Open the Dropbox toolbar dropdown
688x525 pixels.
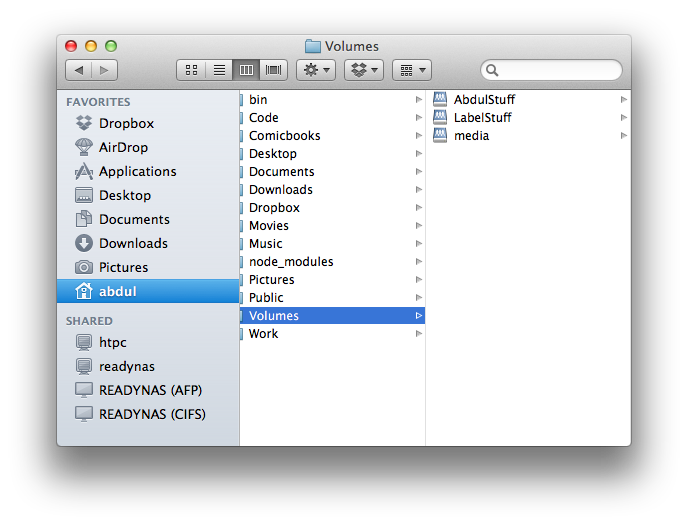[x=363, y=70]
